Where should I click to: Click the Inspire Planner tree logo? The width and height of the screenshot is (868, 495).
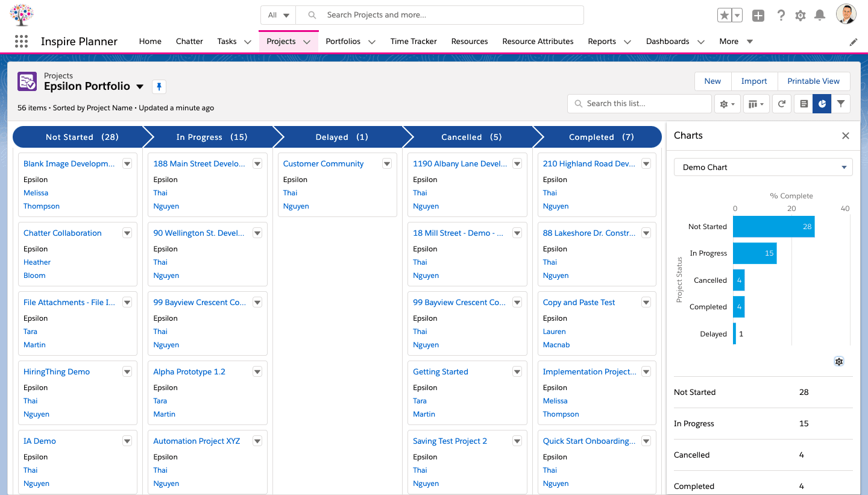tap(22, 14)
